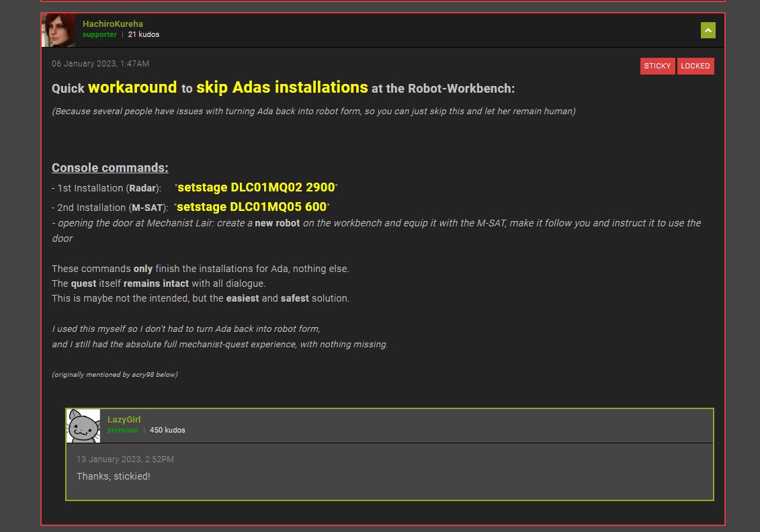Click the STICKY badge
The width and height of the screenshot is (760, 532).
(x=657, y=66)
